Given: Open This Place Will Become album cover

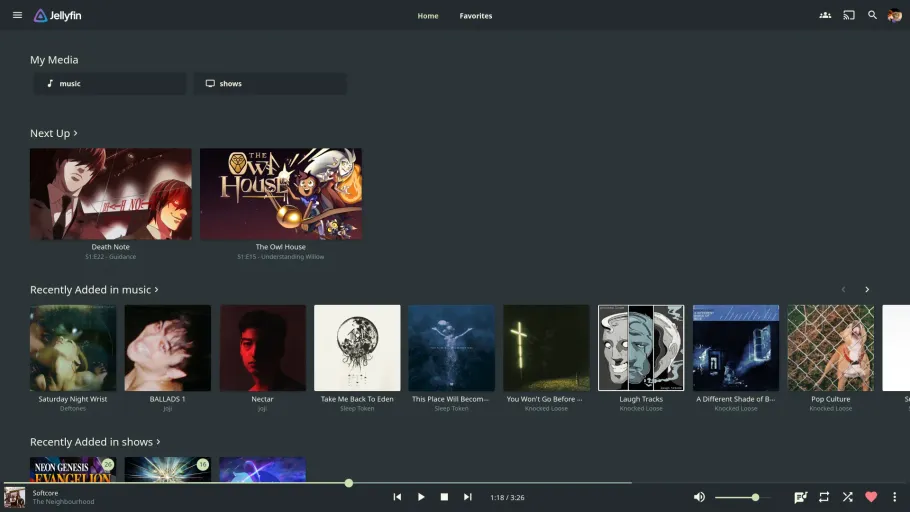Looking at the screenshot, I should point(452,348).
